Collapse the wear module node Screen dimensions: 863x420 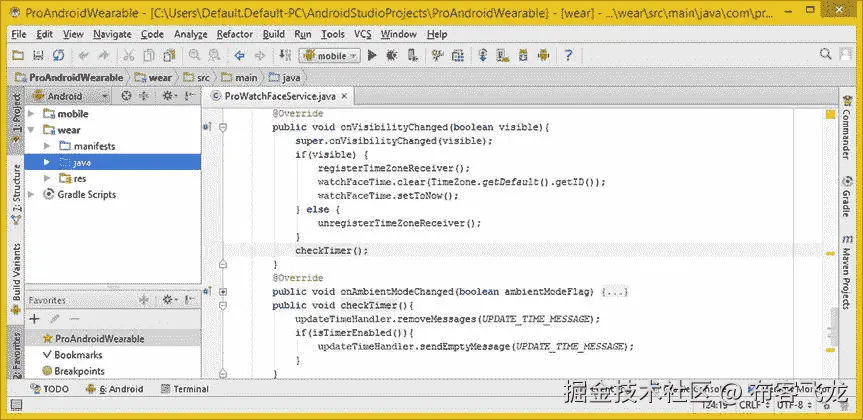[31, 130]
